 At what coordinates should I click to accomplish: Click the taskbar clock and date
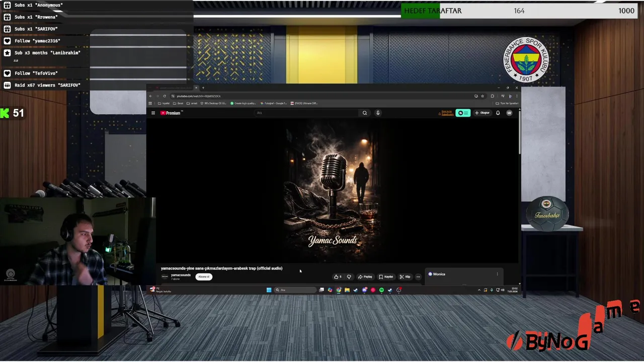coord(512,290)
